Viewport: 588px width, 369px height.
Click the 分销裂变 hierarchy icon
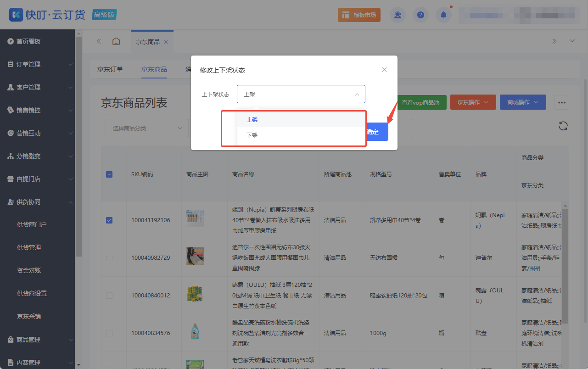pos(11,156)
